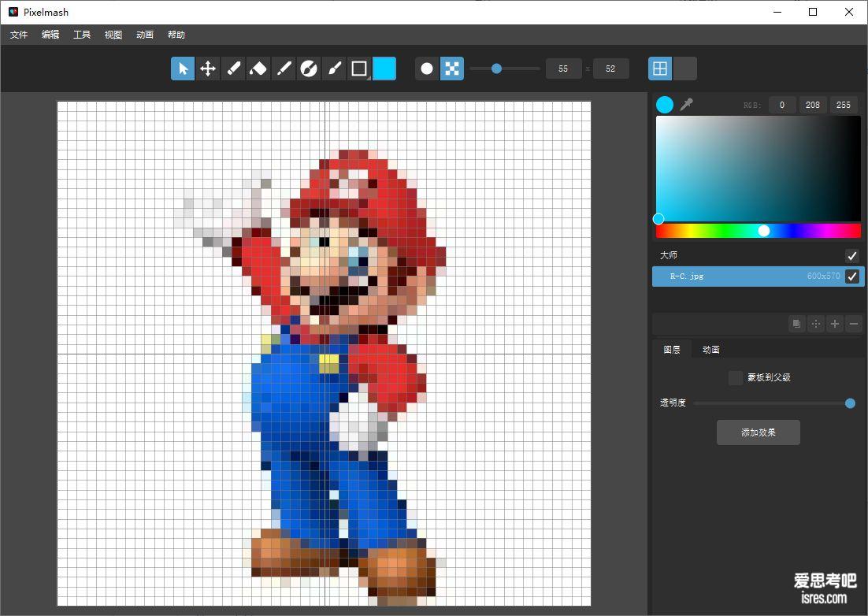Click the Pixelmash app icon in title bar
The image size is (868, 616).
(14, 12)
